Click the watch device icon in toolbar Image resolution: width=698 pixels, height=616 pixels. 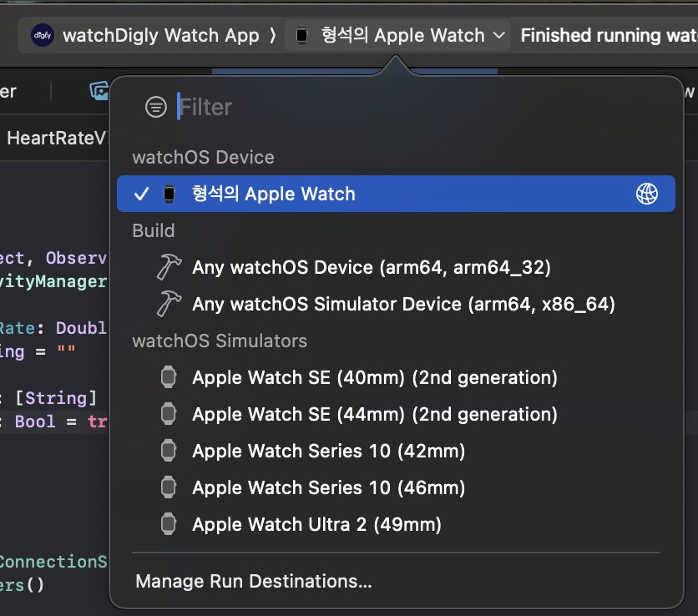click(x=301, y=35)
